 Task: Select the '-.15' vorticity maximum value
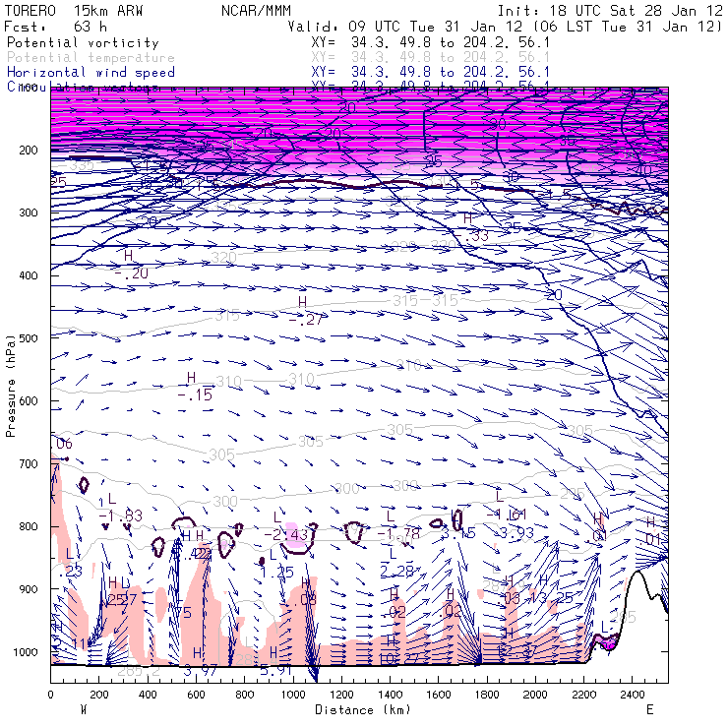[195, 394]
